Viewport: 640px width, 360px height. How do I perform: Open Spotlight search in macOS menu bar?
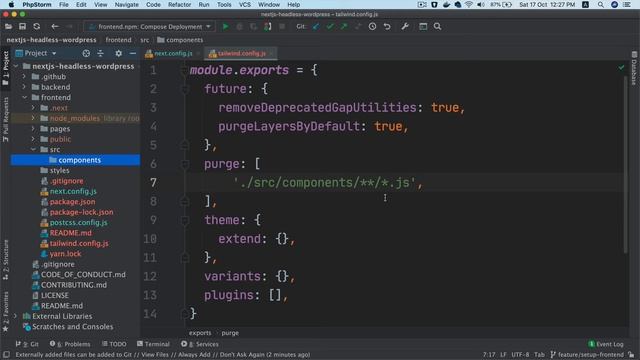pyautogui.click(x=600, y=4)
